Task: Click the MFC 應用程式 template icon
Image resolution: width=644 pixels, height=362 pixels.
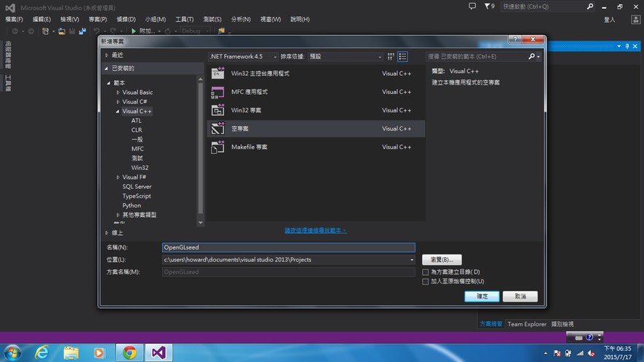Action: [x=218, y=92]
